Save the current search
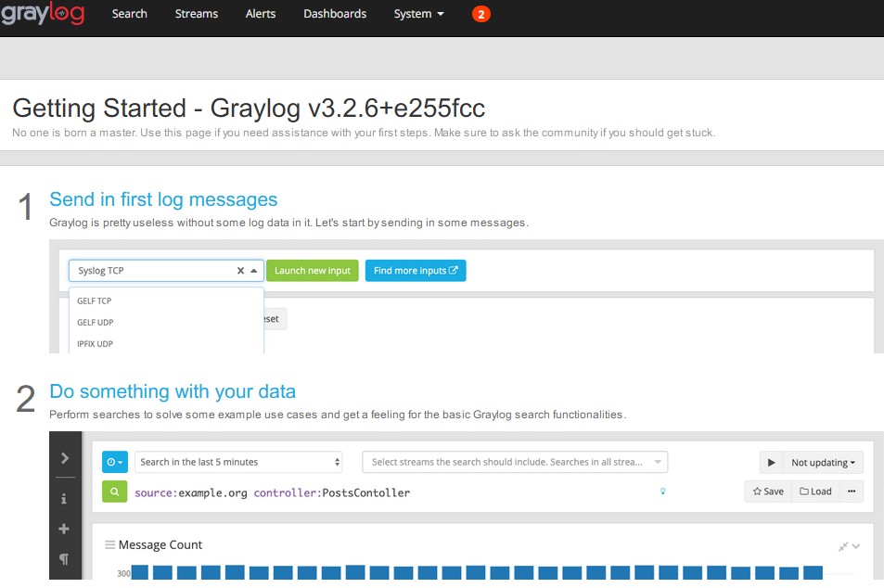884x588 pixels. point(768,492)
